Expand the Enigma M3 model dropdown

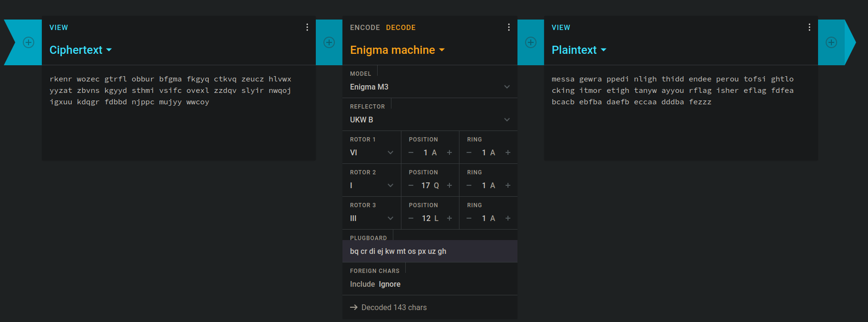point(429,87)
